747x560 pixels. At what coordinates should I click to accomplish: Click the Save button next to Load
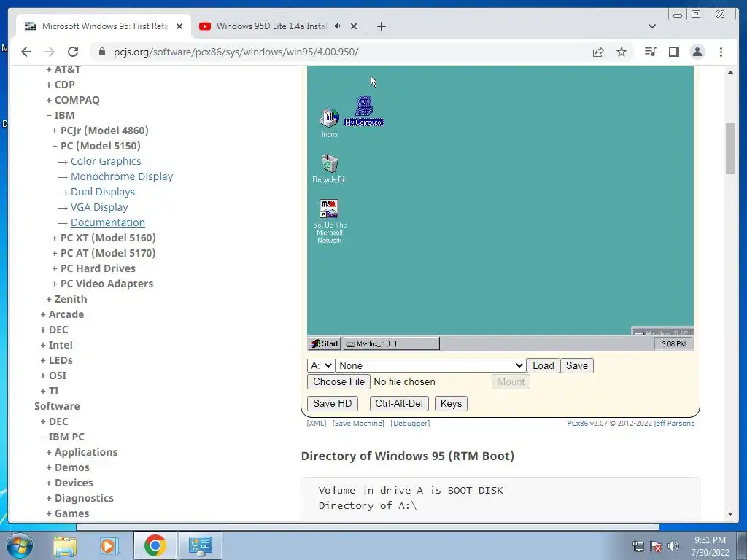576,366
